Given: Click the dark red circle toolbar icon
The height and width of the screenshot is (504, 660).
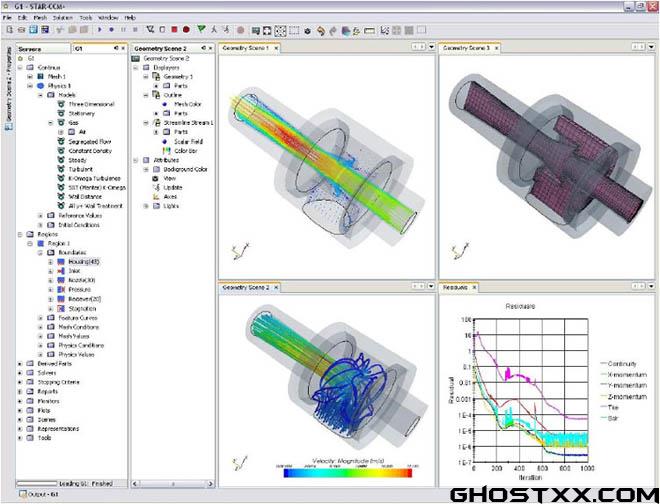Looking at the screenshot, I should (186, 30).
